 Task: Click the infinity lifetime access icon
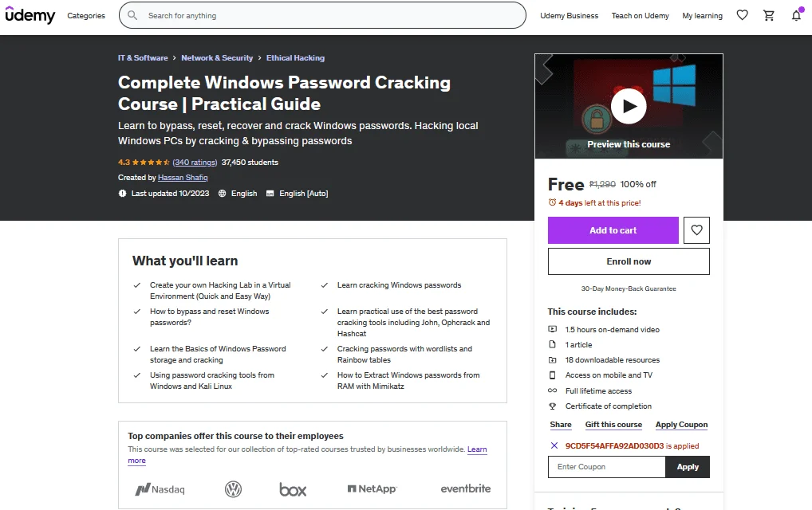[553, 390]
